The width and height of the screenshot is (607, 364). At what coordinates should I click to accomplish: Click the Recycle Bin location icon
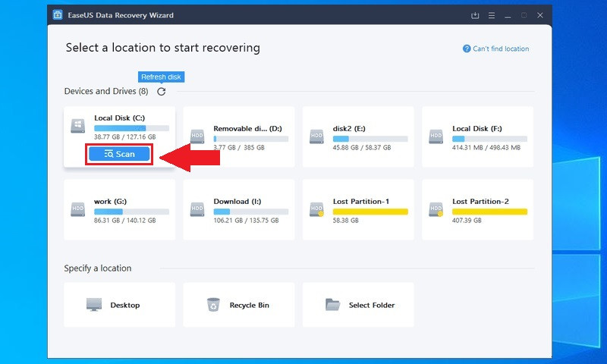(213, 305)
